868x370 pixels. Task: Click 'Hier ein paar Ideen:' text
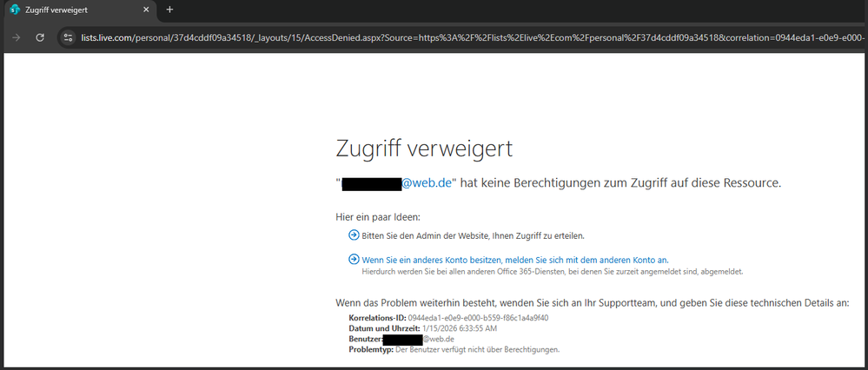coord(378,217)
